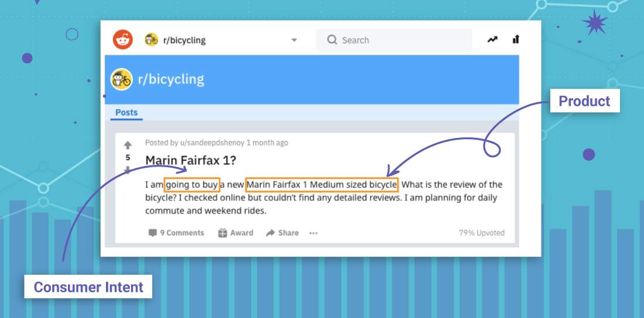Click the 9 Comments button

tap(176, 233)
